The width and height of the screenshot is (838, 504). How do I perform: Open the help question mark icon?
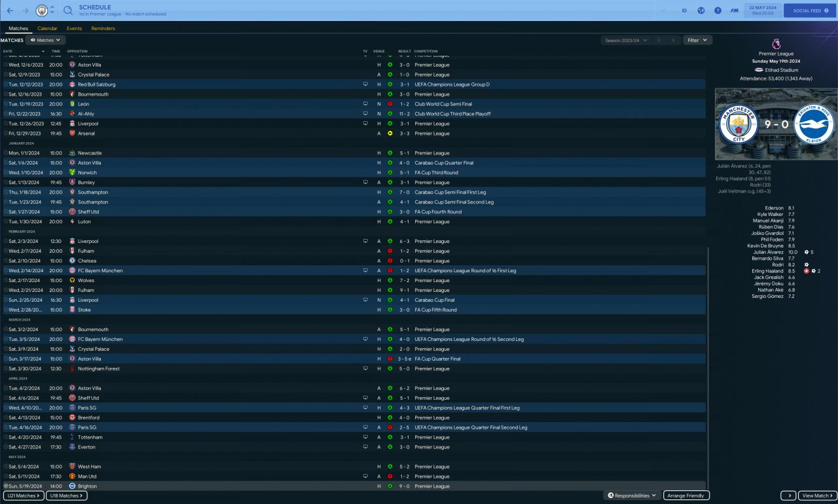[718, 10]
